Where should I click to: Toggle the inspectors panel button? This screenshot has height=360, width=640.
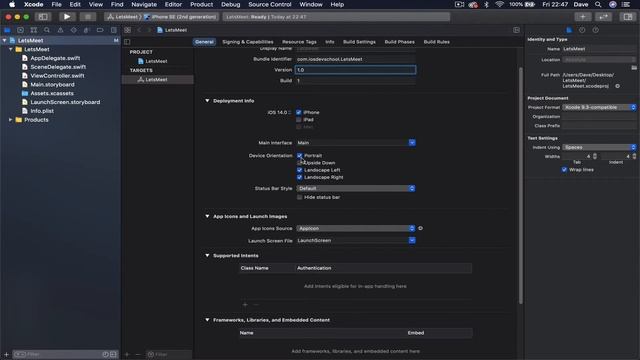pos(628,17)
